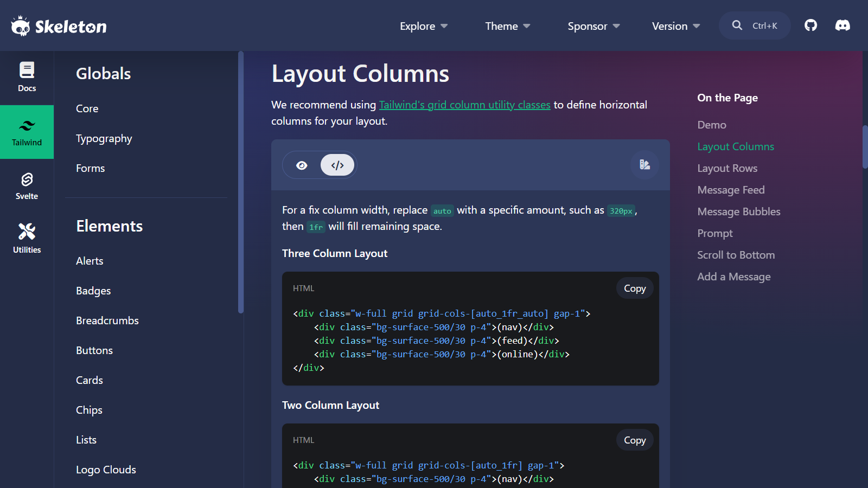The width and height of the screenshot is (868, 488).
Task: Open the Theme dropdown menu
Action: point(508,26)
